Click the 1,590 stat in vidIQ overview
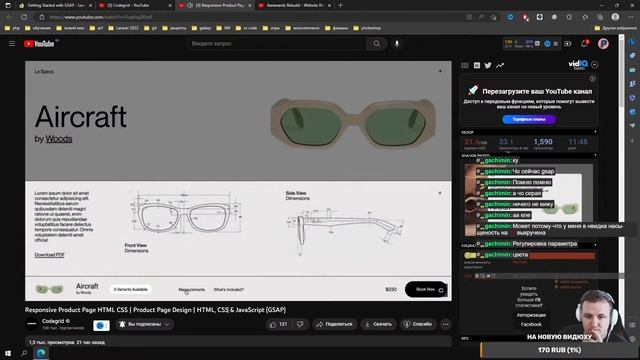 tap(543, 143)
